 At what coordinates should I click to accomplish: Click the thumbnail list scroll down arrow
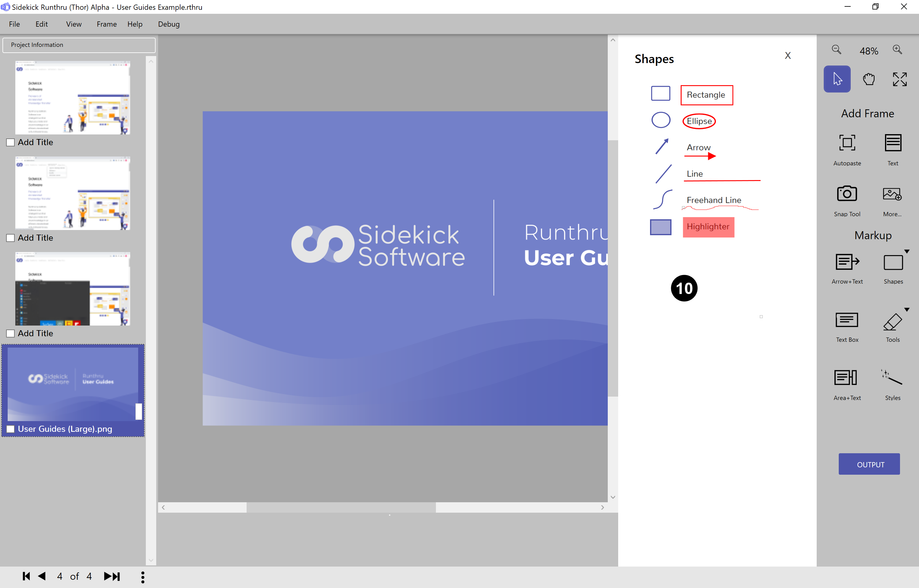pyautogui.click(x=151, y=560)
